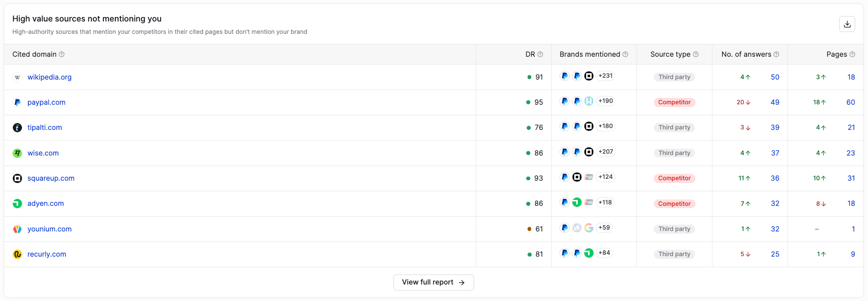
Task: Open the younium.com link
Action: point(49,229)
